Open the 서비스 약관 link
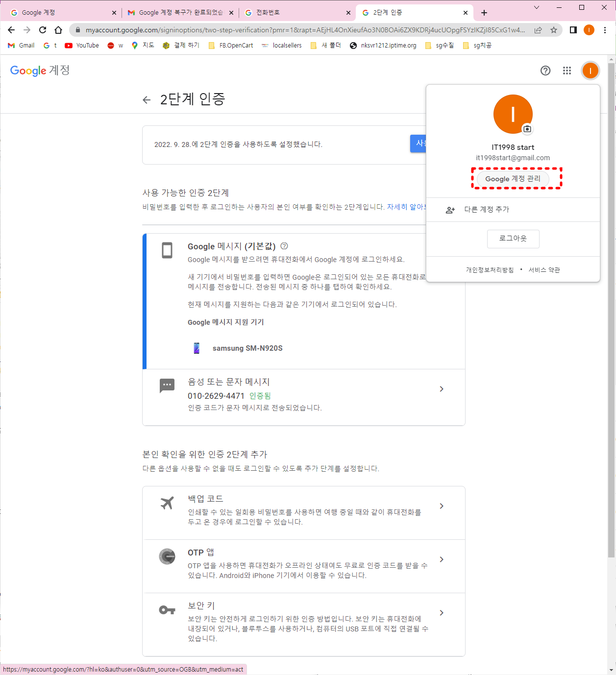The width and height of the screenshot is (616, 675). (544, 270)
